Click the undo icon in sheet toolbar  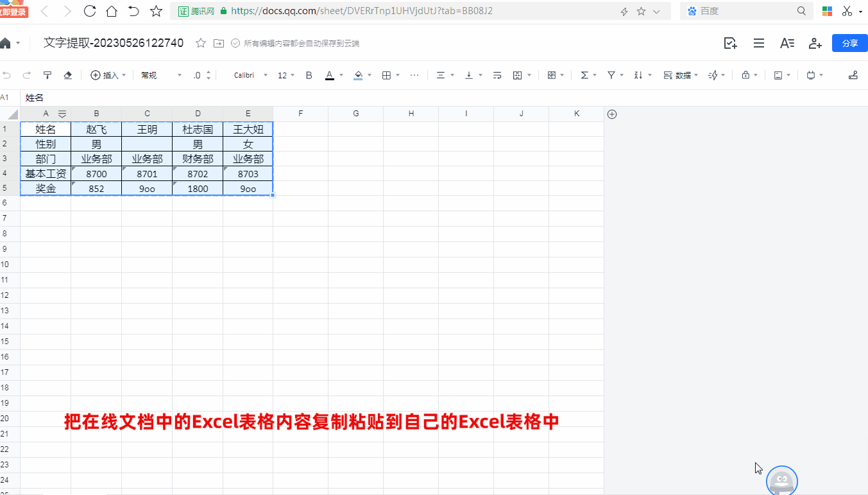coord(6,75)
